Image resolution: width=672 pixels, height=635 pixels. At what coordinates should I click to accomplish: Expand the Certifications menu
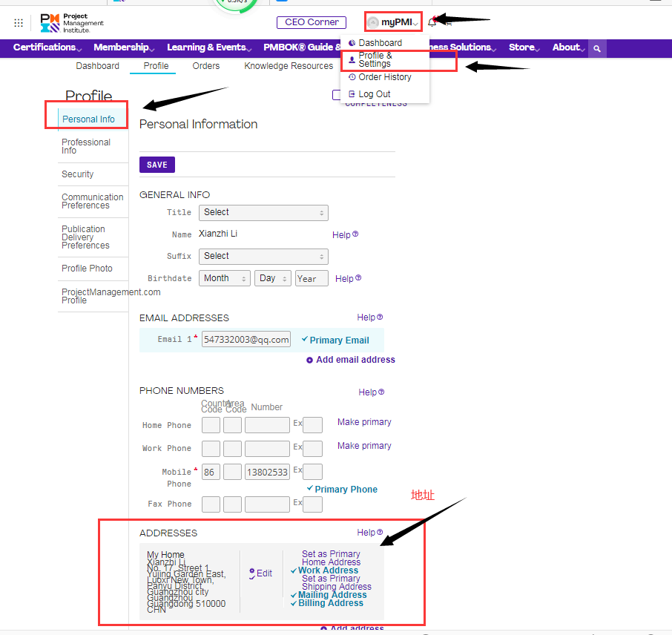coord(47,47)
